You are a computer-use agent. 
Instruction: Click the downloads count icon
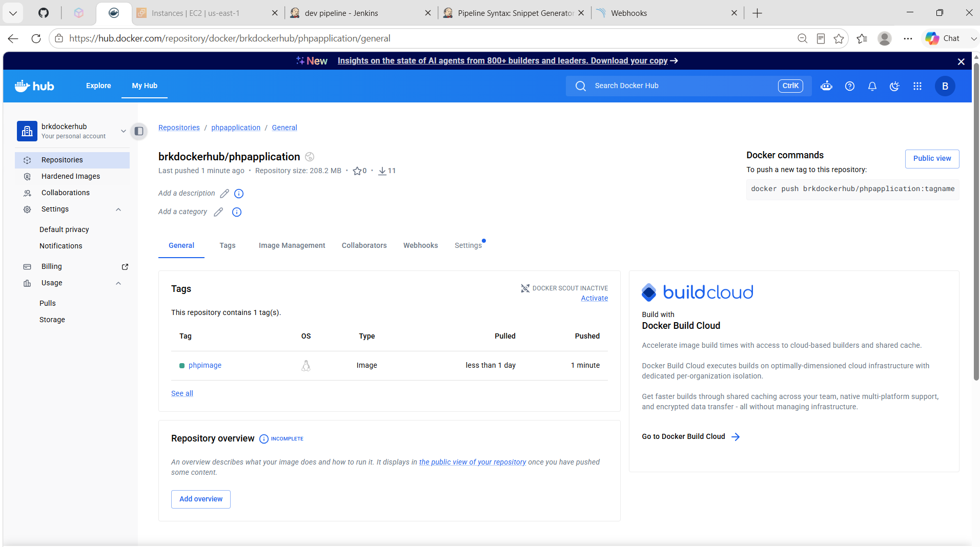pos(382,171)
